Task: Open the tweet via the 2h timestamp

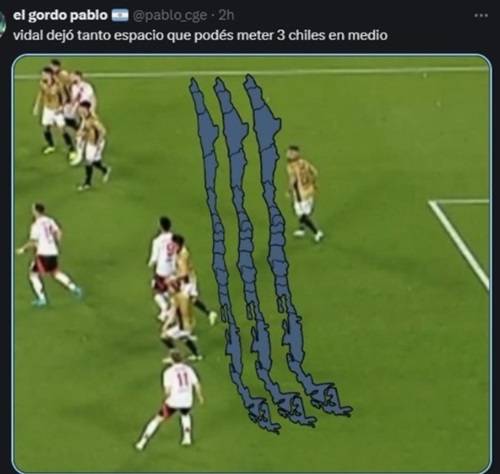Action: click(226, 15)
